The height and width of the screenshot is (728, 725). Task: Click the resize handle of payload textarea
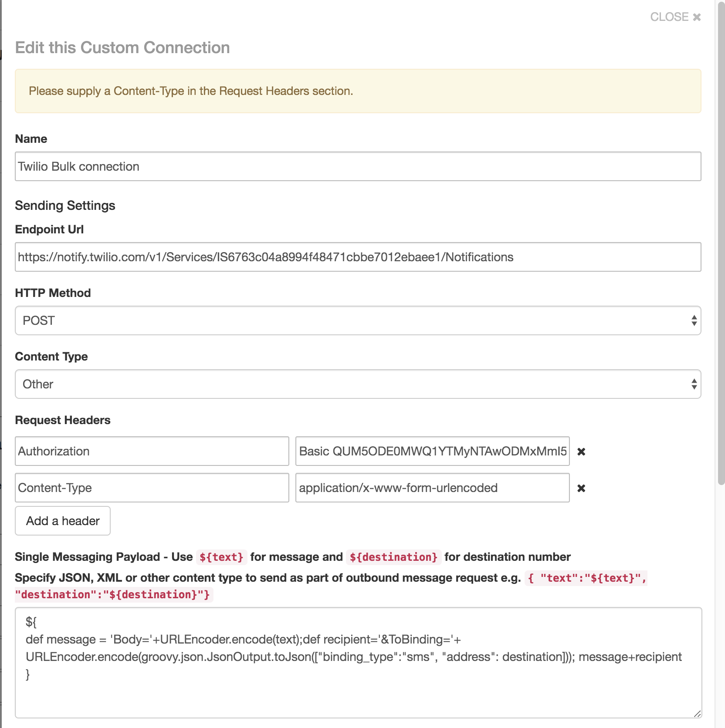pyautogui.click(x=697, y=713)
